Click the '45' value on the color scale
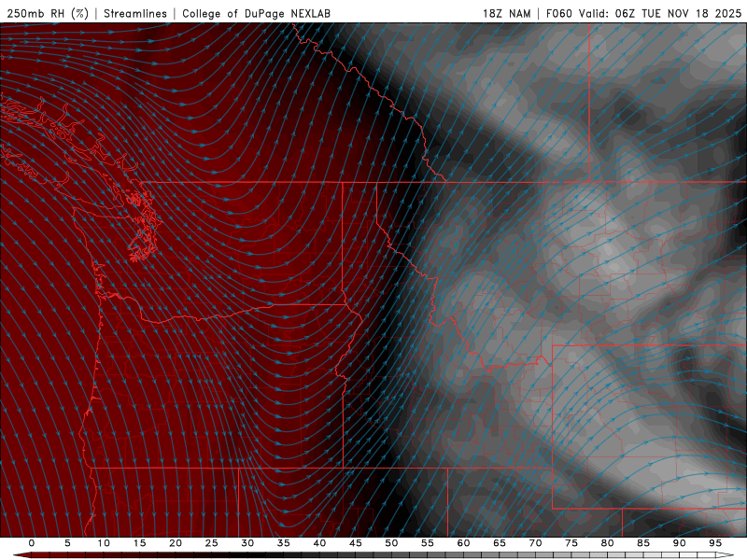747x560 pixels. [356, 543]
